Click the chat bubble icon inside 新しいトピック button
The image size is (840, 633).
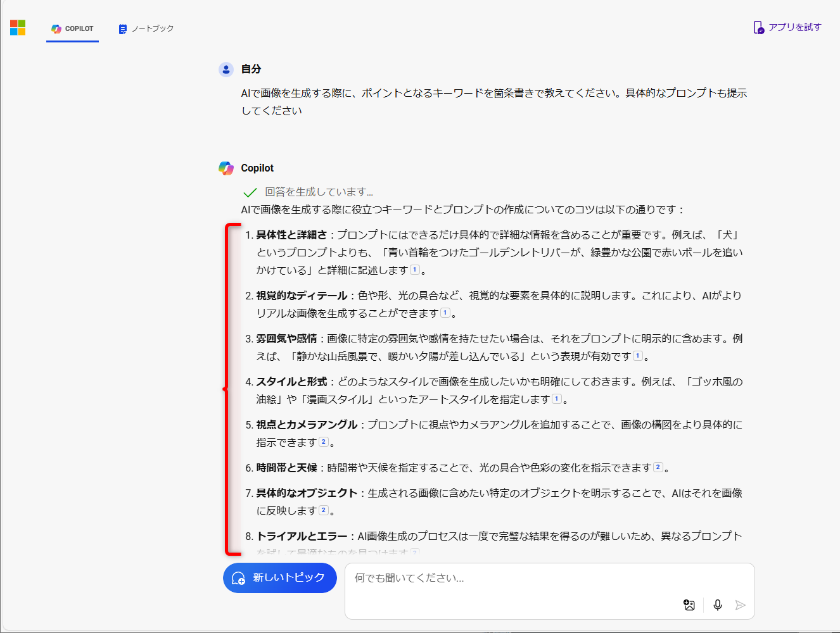point(237,578)
